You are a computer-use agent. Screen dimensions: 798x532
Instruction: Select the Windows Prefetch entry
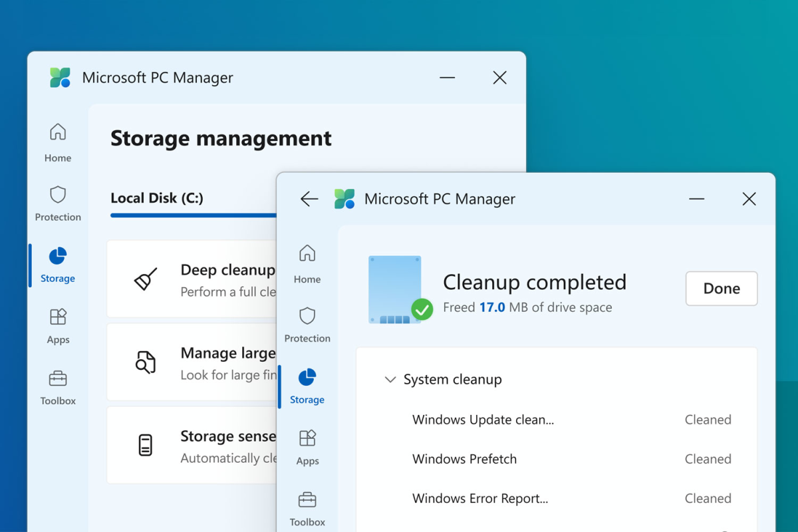(464, 459)
